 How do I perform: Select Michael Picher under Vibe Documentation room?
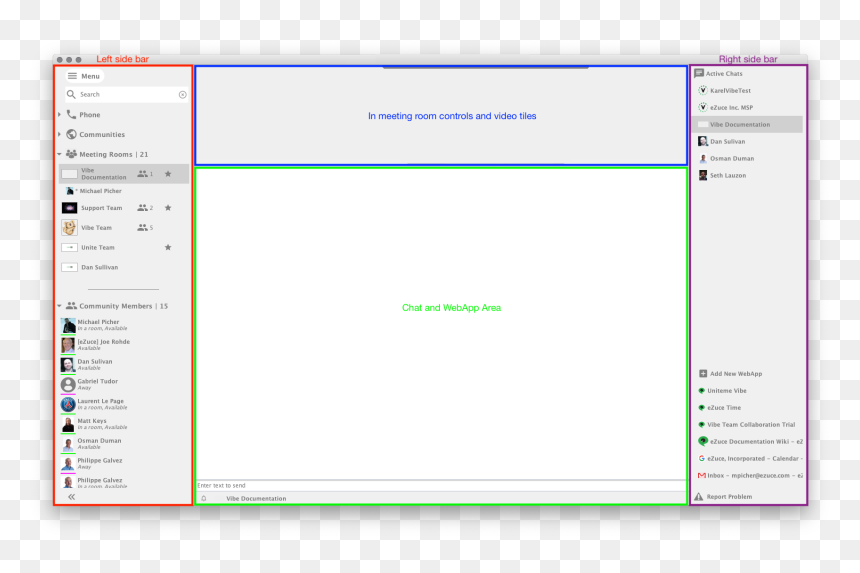click(x=100, y=191)
